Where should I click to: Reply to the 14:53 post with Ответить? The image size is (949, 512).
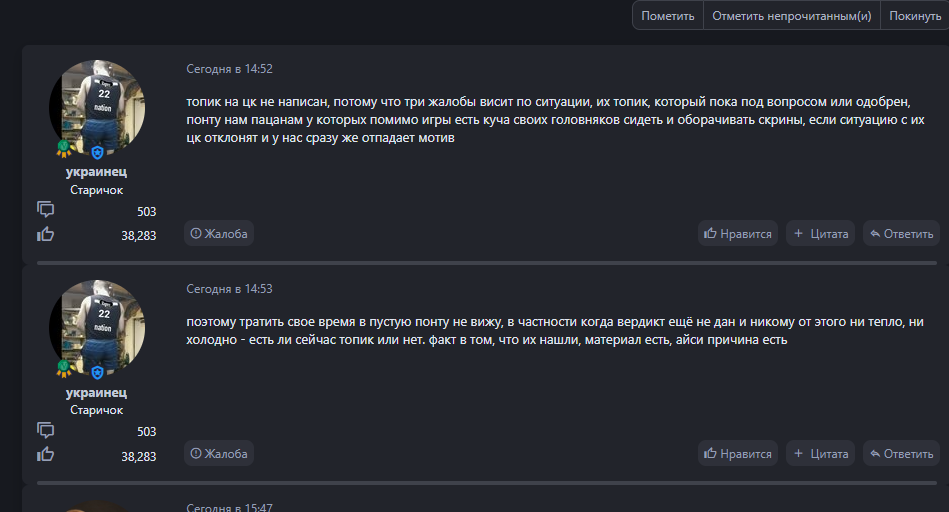tap(901, 454)
